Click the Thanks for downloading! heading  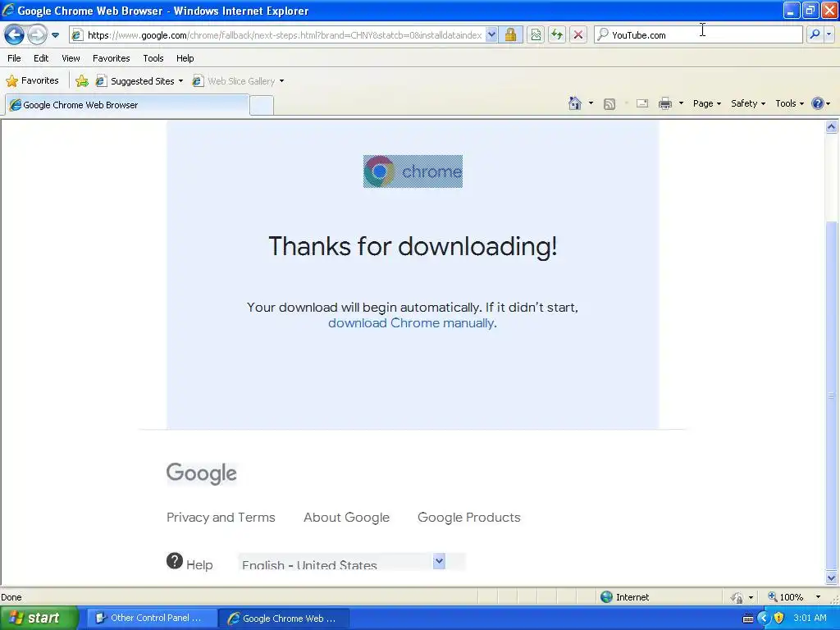pos(413,247)
